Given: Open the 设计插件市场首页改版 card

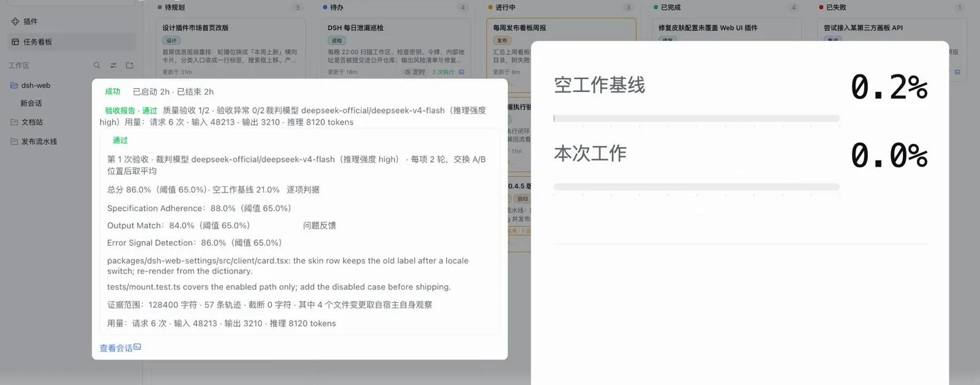Looking at the screenshot, I should [230, 48].
